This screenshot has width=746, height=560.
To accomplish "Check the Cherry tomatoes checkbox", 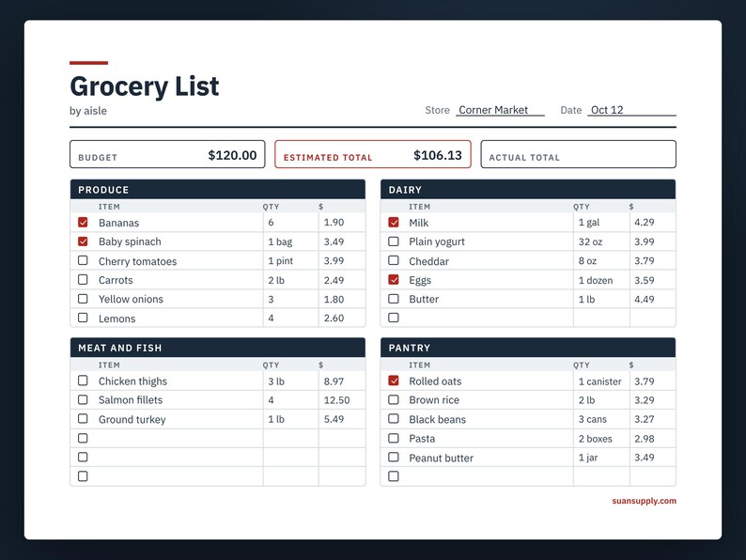I will 83,260.
